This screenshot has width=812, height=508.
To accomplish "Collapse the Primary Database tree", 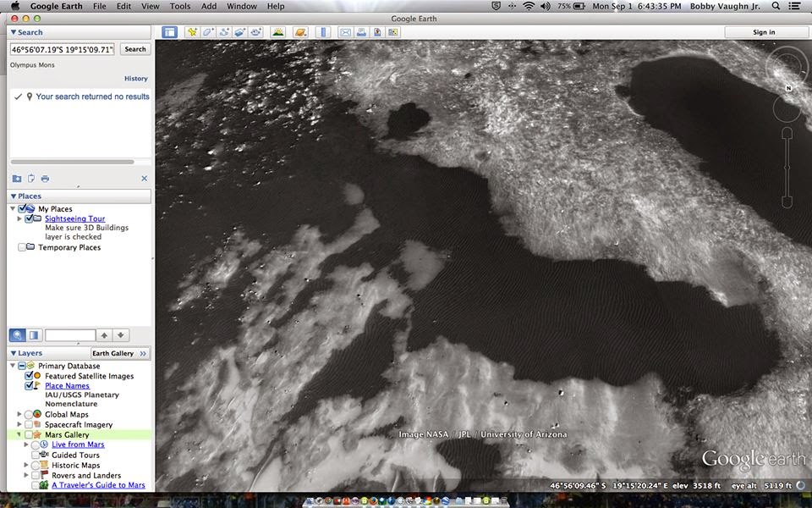I will click(13, 366).
